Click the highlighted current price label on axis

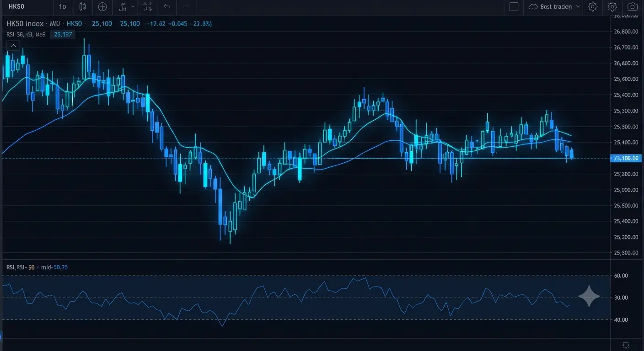coord(626,159)
